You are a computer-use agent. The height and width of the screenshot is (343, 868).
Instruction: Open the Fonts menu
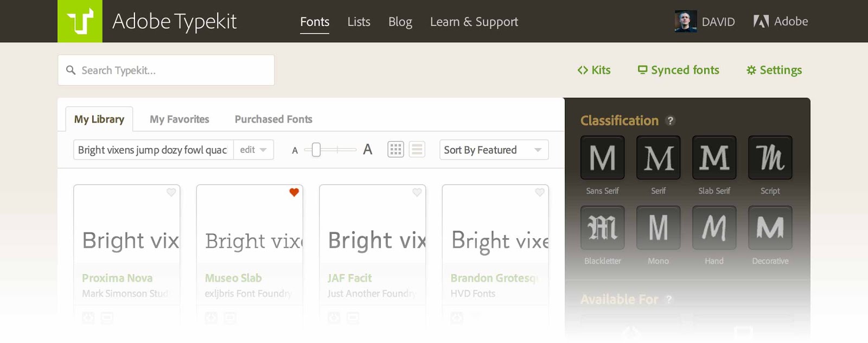click(315, 22)
